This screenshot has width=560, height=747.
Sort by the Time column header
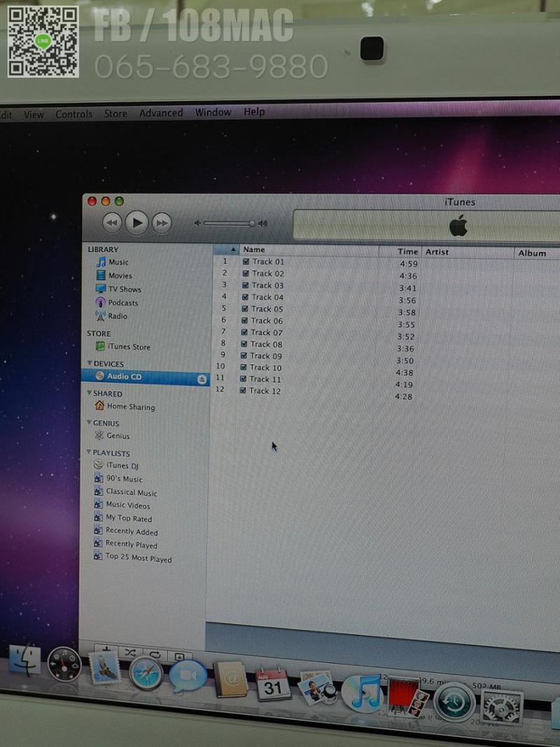coord(400,251)
